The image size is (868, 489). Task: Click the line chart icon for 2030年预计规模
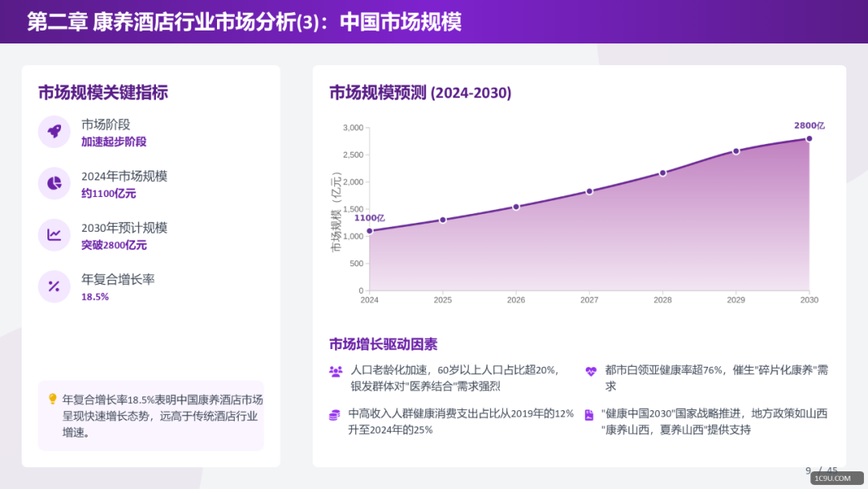(x=54, y=234)
